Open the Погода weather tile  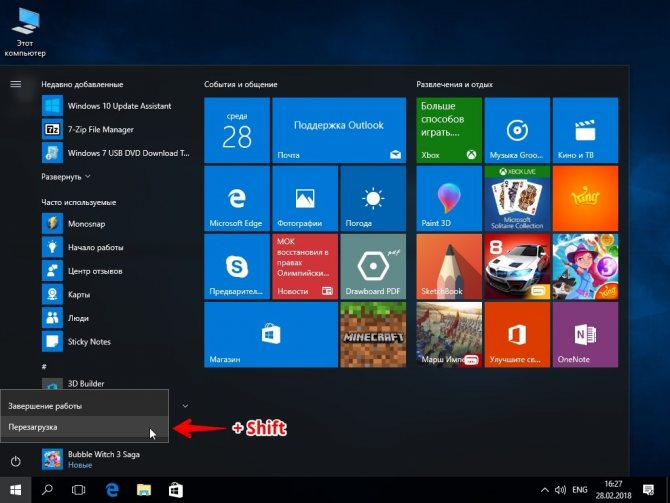(373, 198)
